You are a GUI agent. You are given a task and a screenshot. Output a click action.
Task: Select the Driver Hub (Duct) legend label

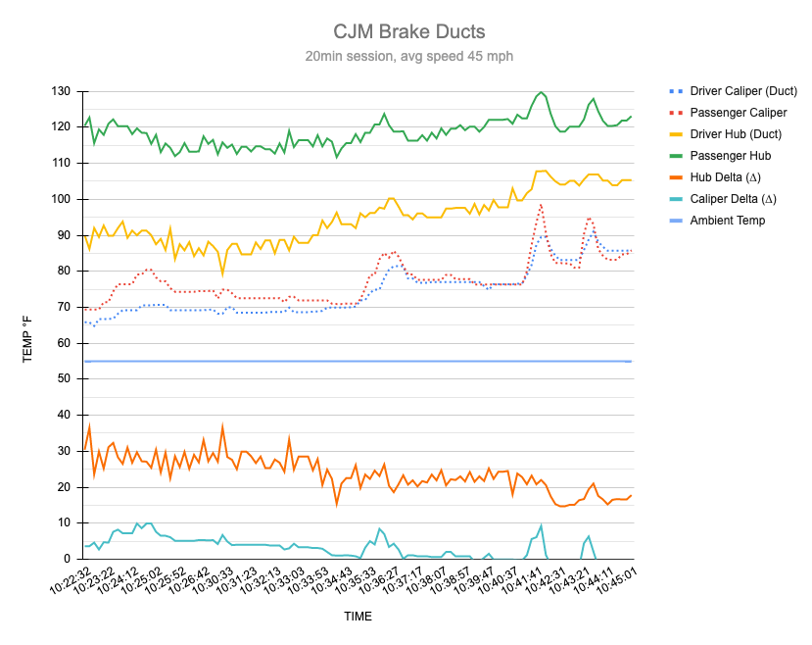click(733, 134)
